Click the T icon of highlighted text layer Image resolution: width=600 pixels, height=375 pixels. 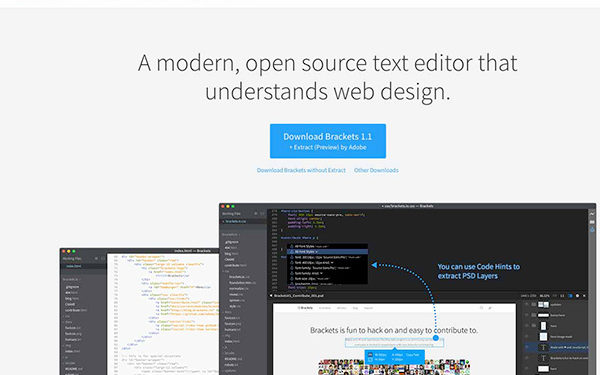coord(543,347)
